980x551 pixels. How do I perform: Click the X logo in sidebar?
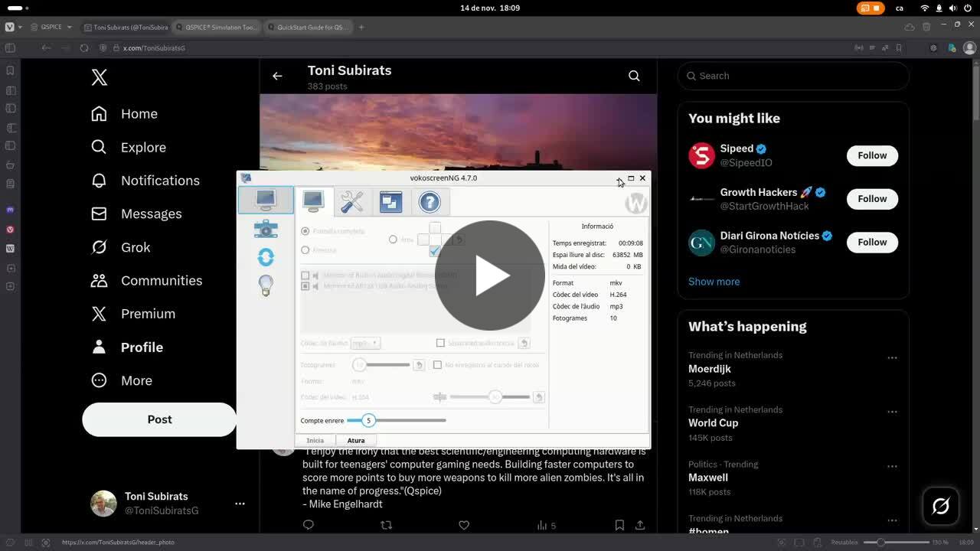pyautogui.click(x=100, y=77)
